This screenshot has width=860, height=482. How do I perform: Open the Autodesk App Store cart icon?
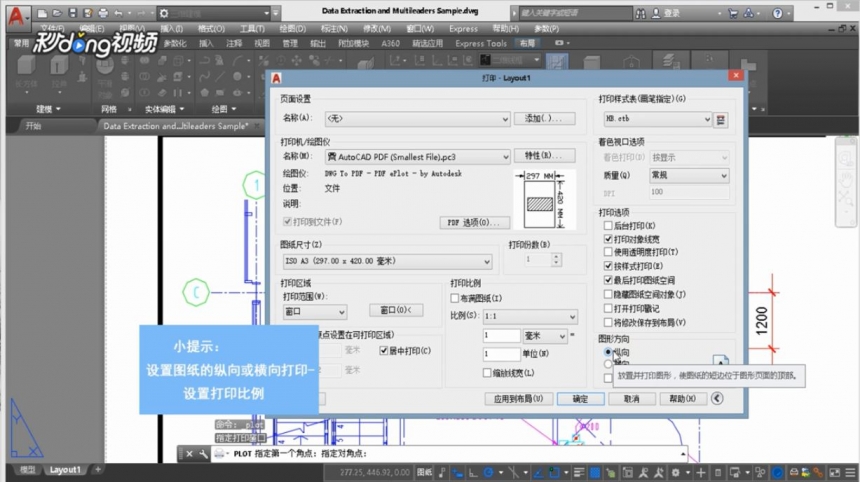tap(733, 14)
